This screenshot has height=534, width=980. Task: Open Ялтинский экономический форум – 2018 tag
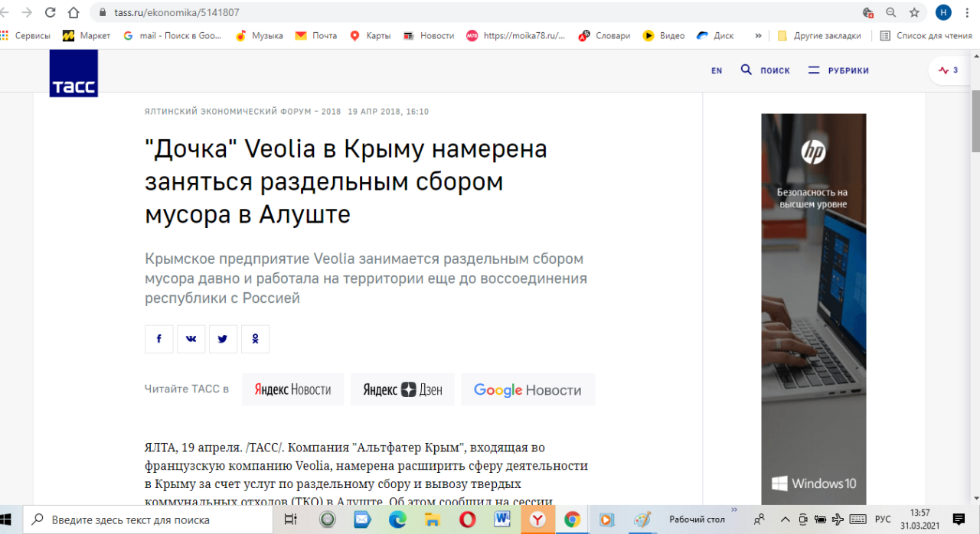coord(243,112)
